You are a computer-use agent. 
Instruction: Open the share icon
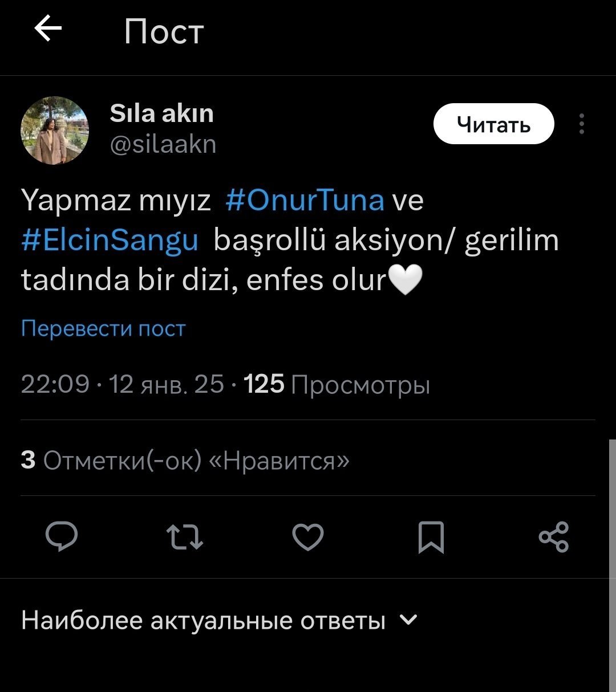[554, 537]
